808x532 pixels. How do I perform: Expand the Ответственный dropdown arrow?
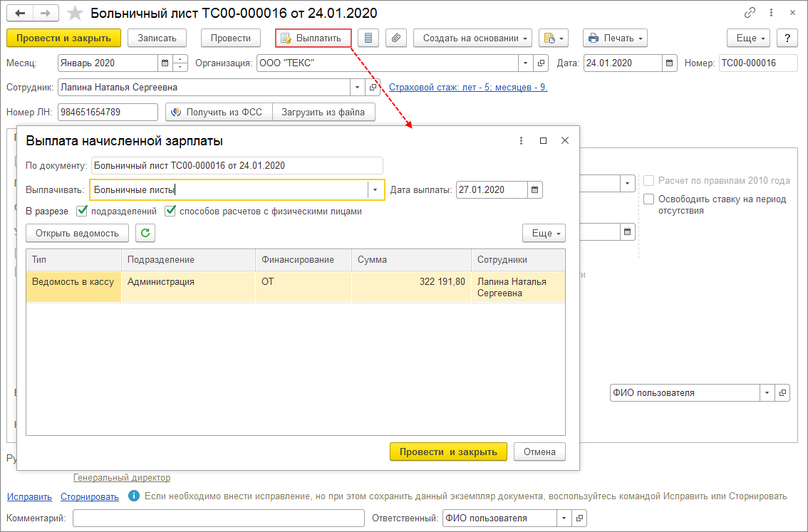[564, 518]
